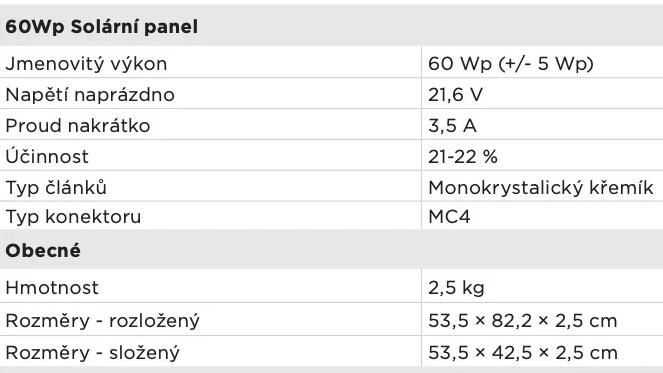Click the '21-22 %' efficiency value
Viewport: 663px width, 373px height.
(x=463, y=157)
